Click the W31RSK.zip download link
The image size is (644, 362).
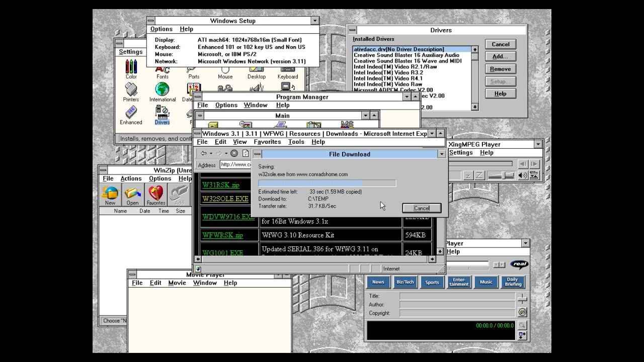220,185
